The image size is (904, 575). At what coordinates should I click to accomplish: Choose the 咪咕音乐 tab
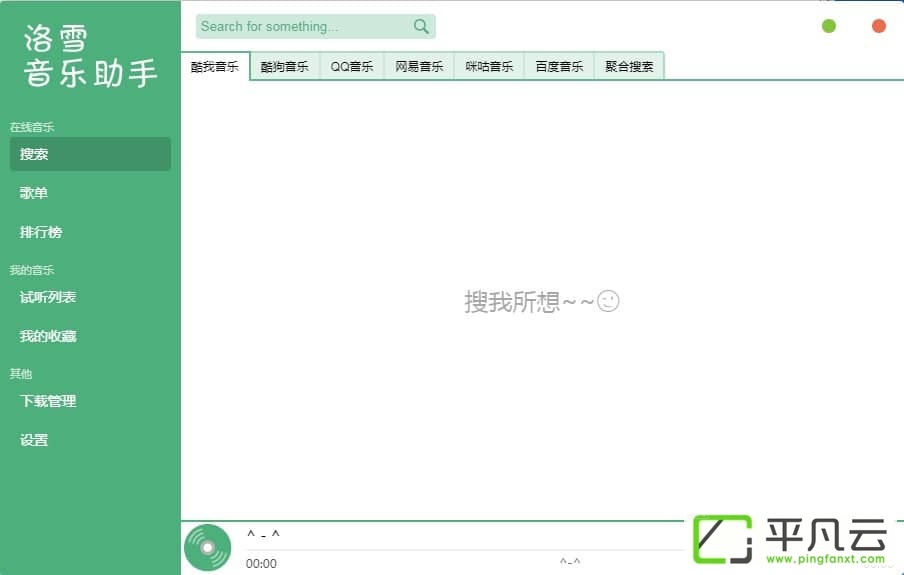click(x=489, y=66)
